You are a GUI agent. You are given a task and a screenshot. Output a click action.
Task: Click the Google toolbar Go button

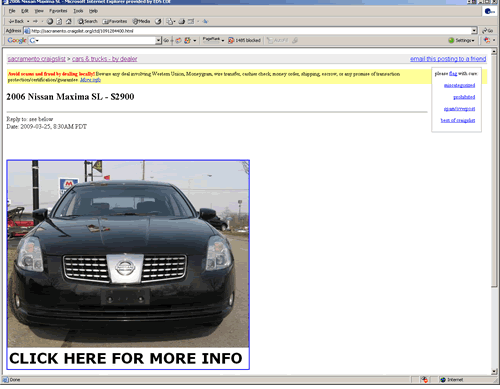pos(166,40)
